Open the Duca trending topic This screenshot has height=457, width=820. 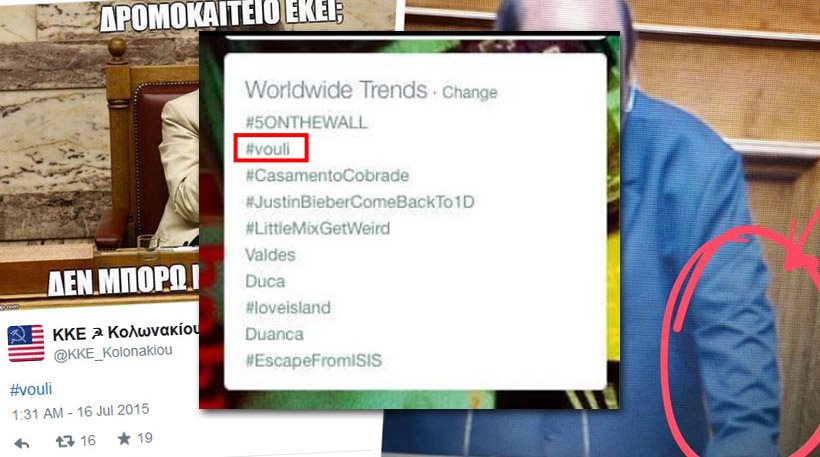point(265,281)
